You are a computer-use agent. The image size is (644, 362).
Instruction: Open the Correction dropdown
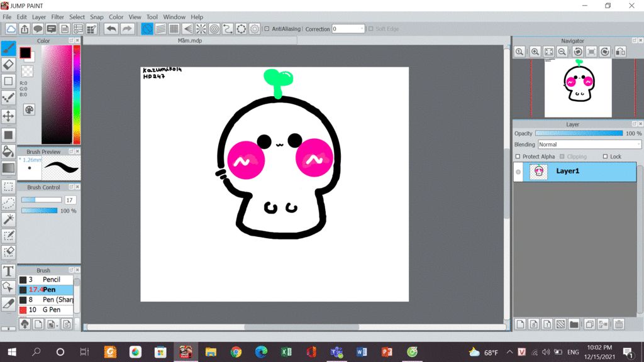pos(348,29)
